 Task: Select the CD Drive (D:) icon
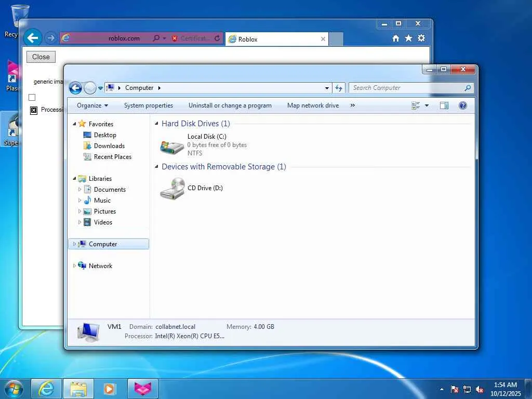[x=172, y=188]
